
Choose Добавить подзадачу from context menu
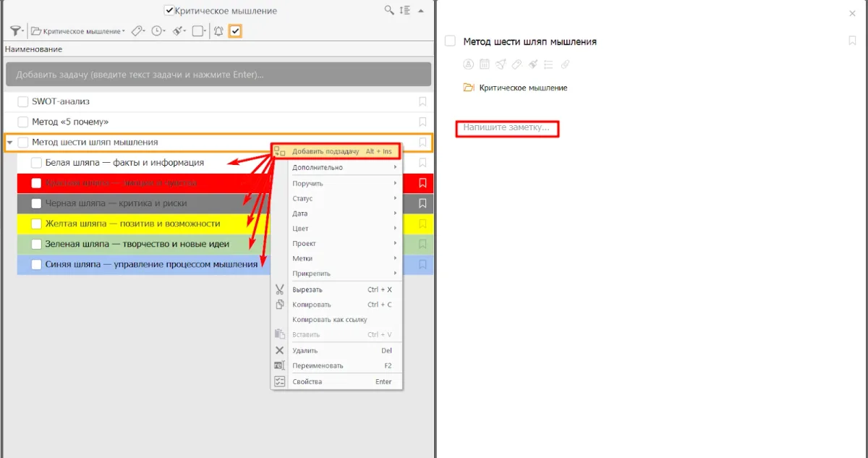pos(325,151)
